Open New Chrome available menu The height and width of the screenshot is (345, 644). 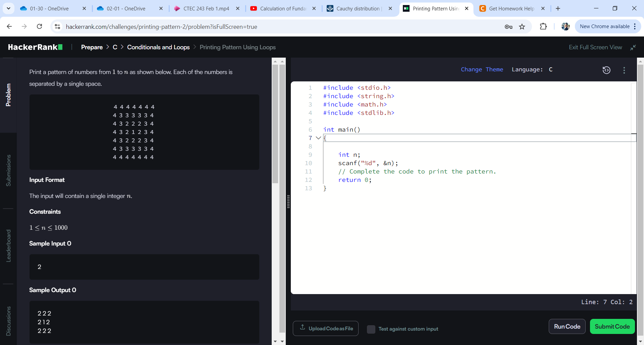pyautogui.click(x=608, y=26)
